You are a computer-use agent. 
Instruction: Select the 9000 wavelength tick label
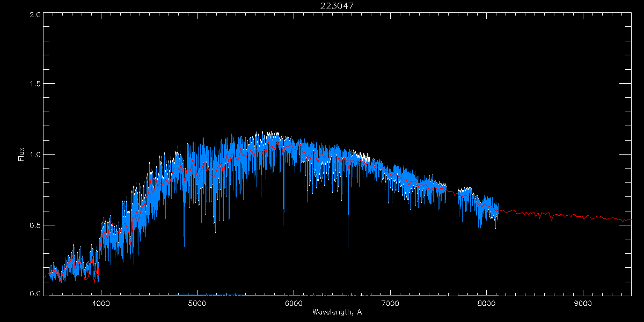coord(583,303)
